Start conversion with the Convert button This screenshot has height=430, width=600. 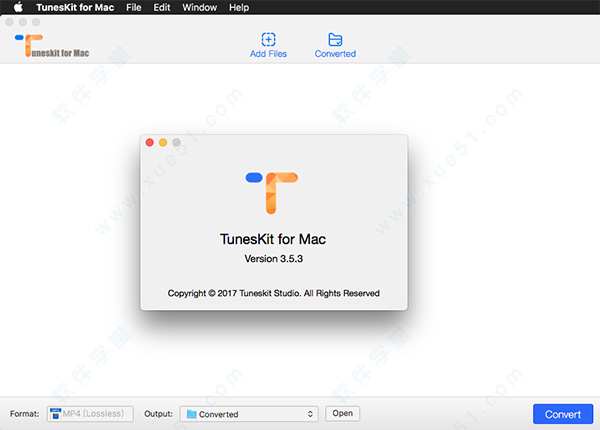coord(563,414)
